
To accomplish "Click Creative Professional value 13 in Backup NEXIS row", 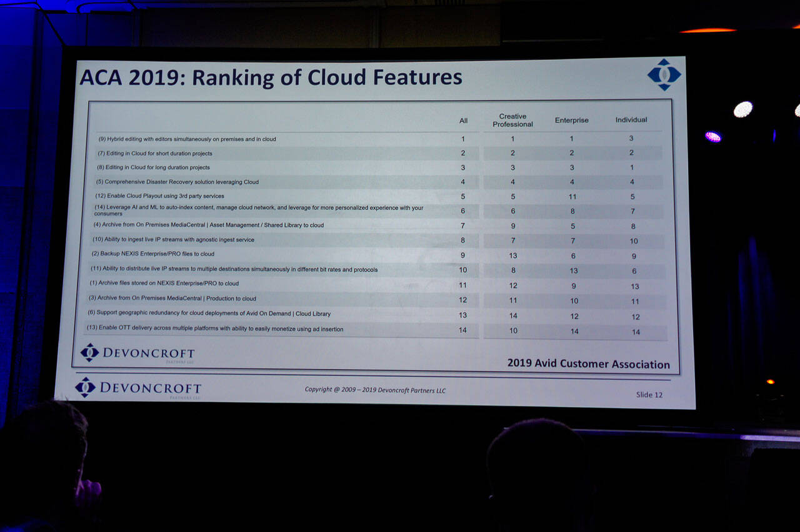I will click(513, 255).
